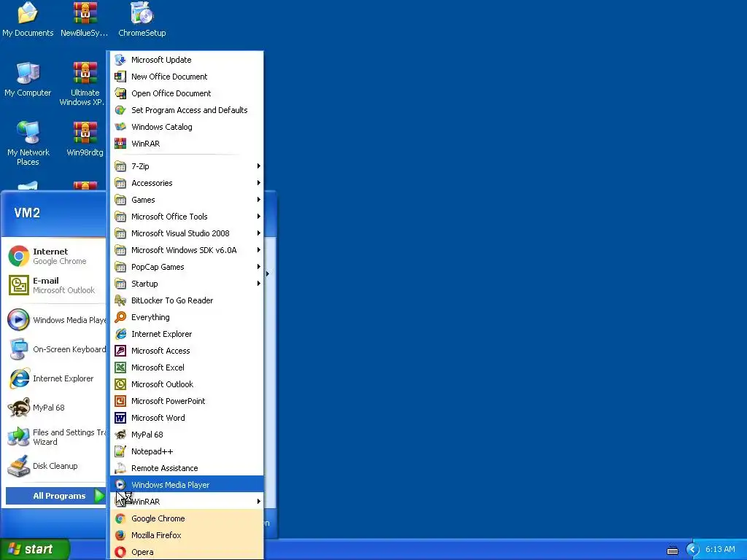
Task: Expand Microsoft Office Tools submenu
Action: (x=187, y=217)
